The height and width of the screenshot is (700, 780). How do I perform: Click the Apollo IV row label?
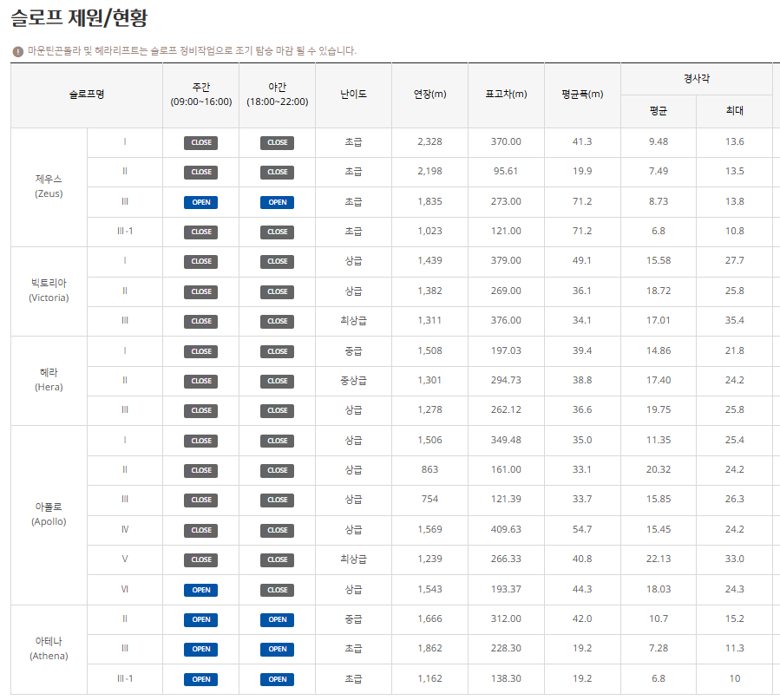click(x=125, y=530)
